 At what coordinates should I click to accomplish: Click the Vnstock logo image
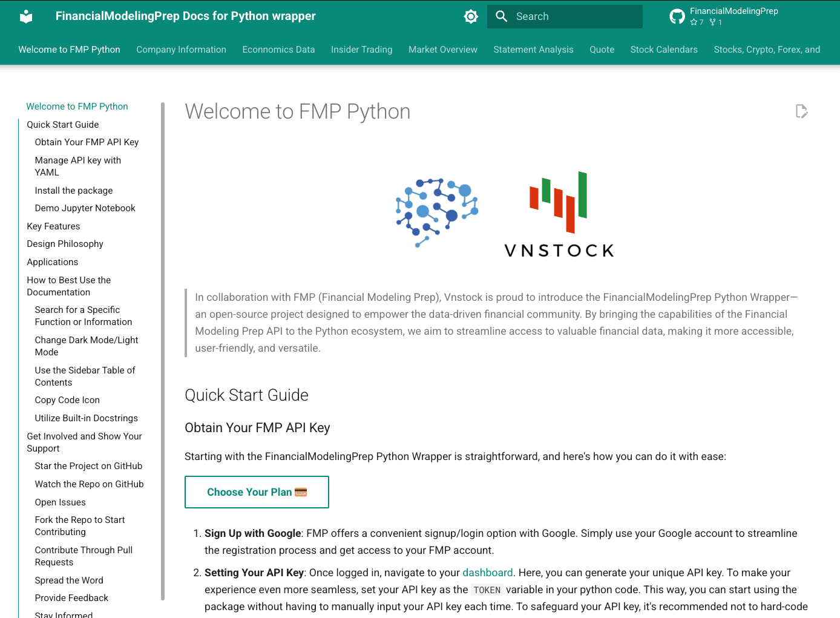[x=559, y=215]
